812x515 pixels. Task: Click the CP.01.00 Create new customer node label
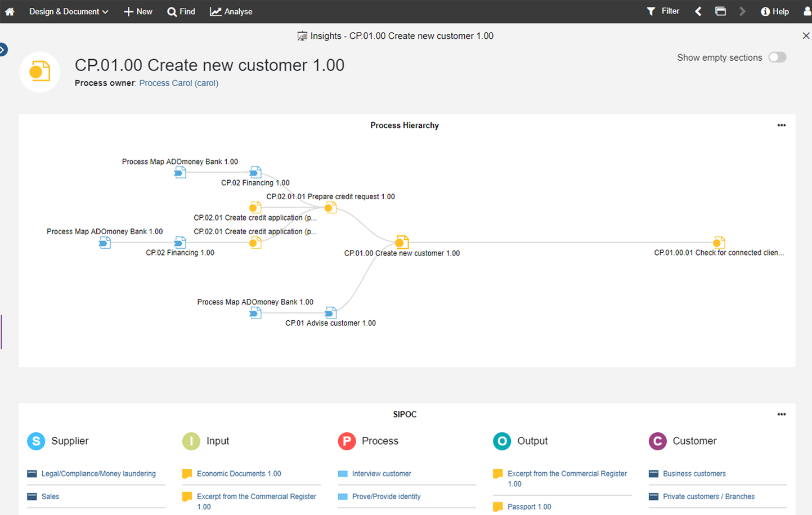coord(402,253)
